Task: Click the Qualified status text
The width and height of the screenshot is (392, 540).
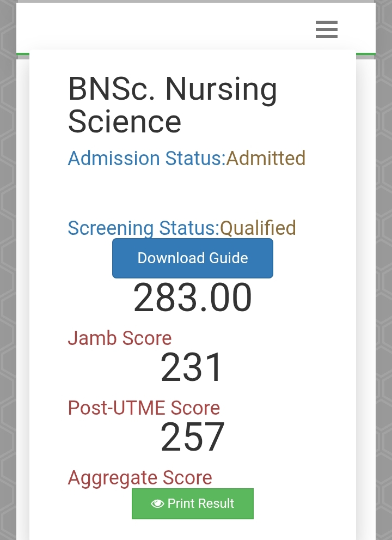Action: [x=258, y=228]
